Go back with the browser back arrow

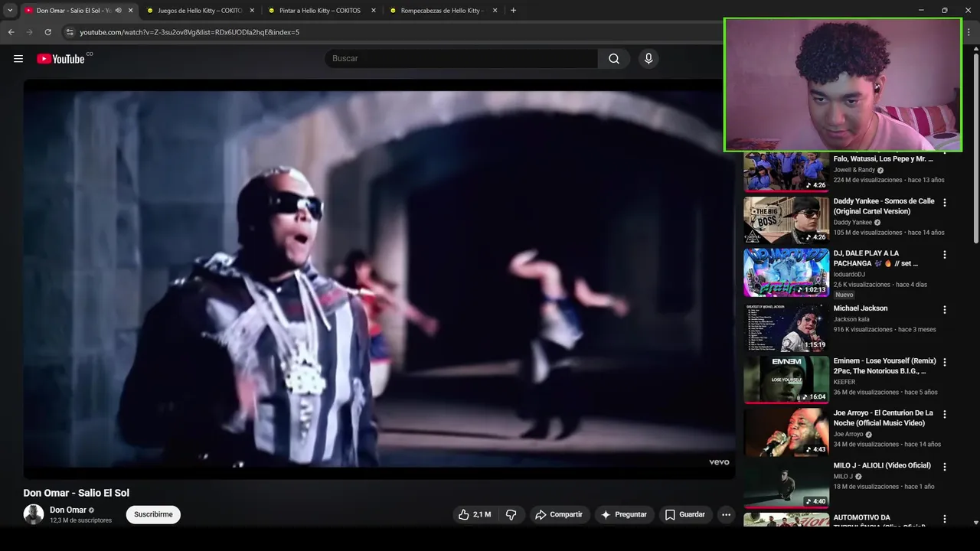[x=11, y=32]
